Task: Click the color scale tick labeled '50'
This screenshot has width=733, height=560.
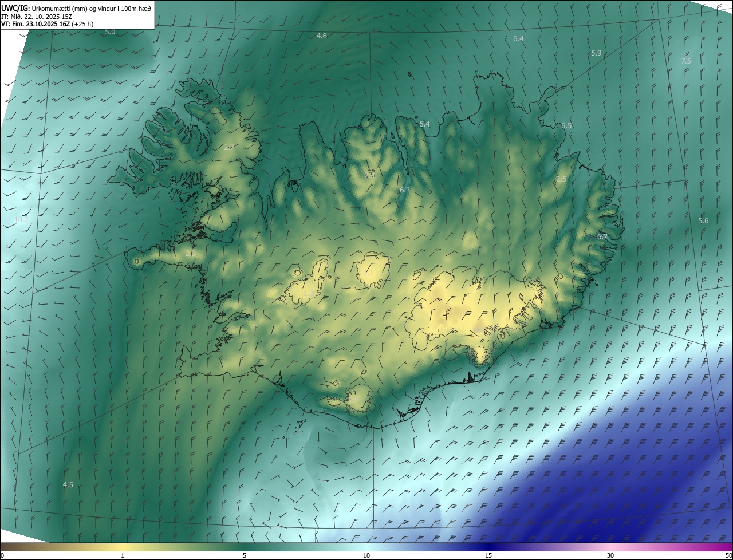Action: pos(728,555)
